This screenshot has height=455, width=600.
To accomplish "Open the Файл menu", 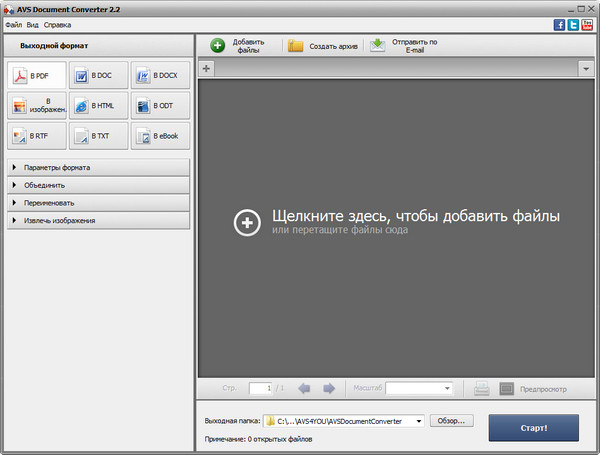I will point(13,24).
